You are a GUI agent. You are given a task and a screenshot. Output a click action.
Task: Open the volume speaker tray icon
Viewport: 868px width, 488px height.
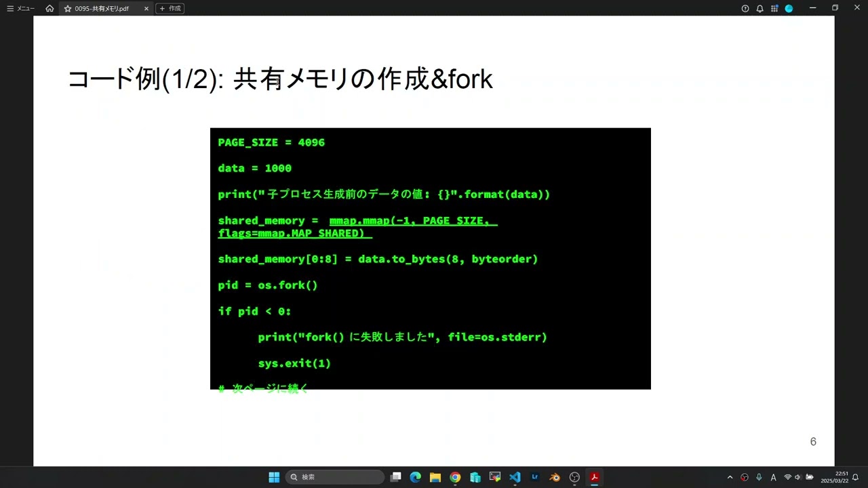[x=797, y=477]
